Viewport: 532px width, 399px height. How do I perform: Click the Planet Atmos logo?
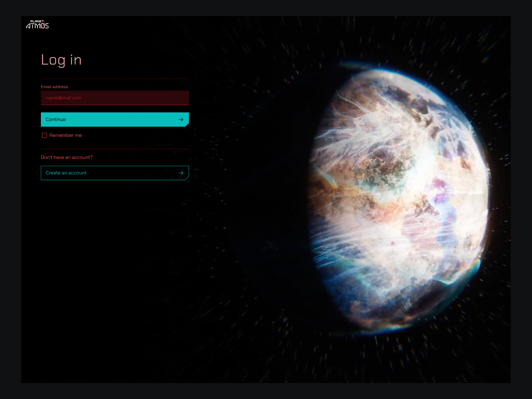37,25
